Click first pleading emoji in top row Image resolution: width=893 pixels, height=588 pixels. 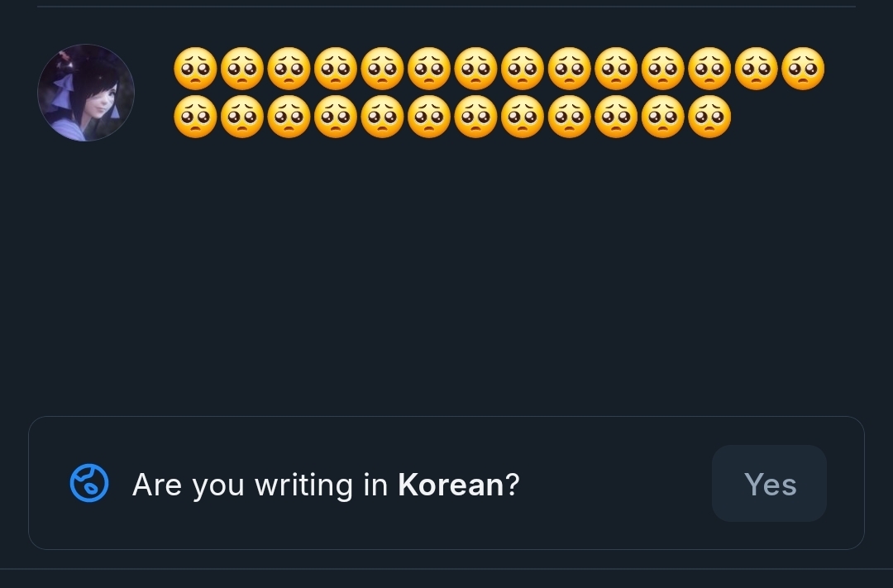click(x=195, y=69)
